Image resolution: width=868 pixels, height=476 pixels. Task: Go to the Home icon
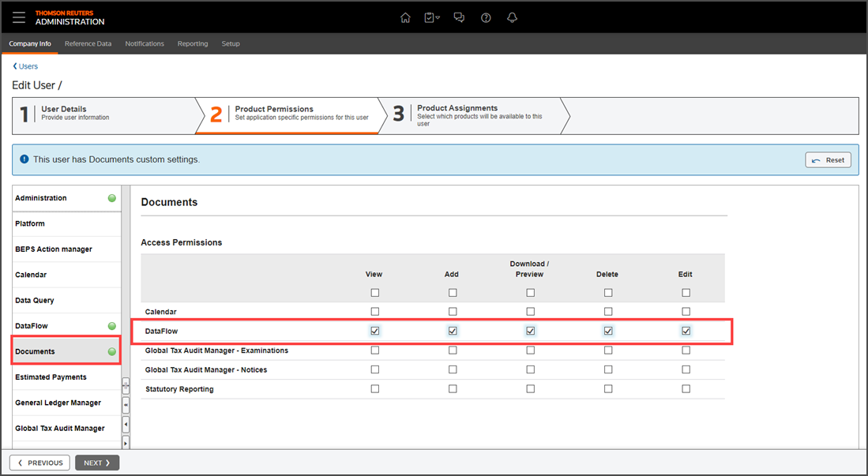click(x=405, y=17)
